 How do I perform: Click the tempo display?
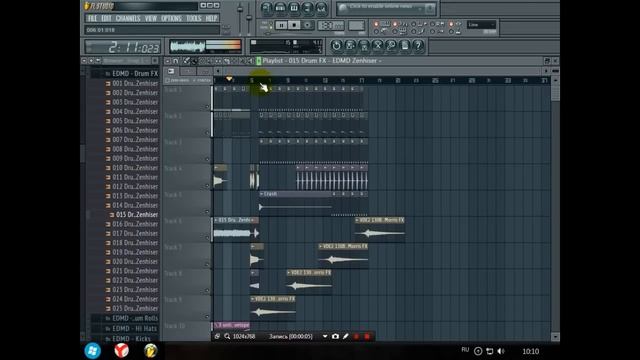[331, 25]
